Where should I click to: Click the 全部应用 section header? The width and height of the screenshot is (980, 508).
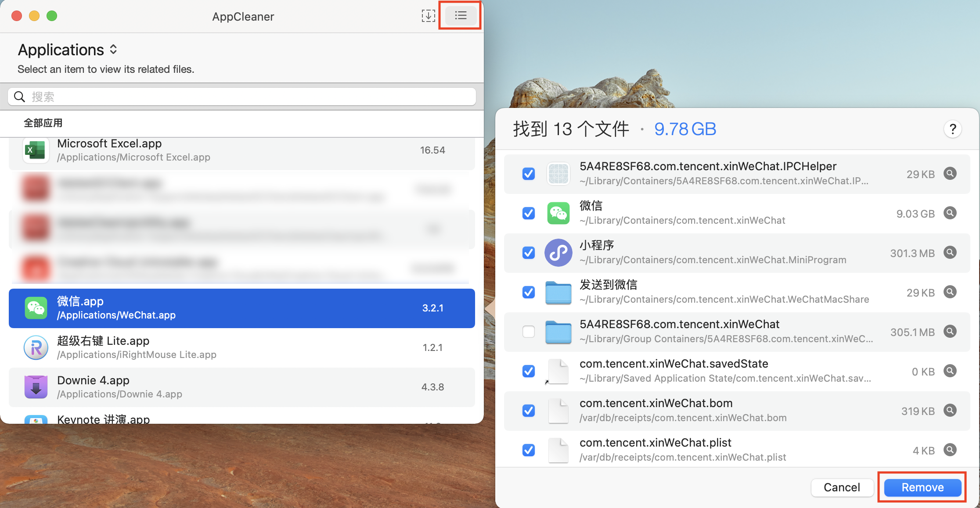coord(43,123)
